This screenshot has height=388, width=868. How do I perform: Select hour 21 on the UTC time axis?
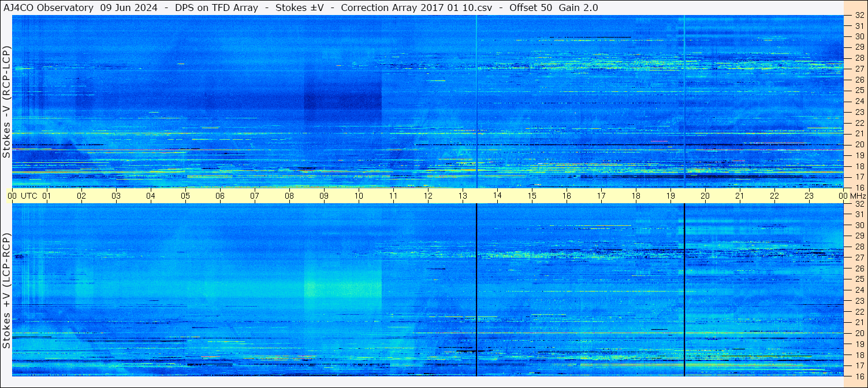pyautogui.click(x=740, y=196)
